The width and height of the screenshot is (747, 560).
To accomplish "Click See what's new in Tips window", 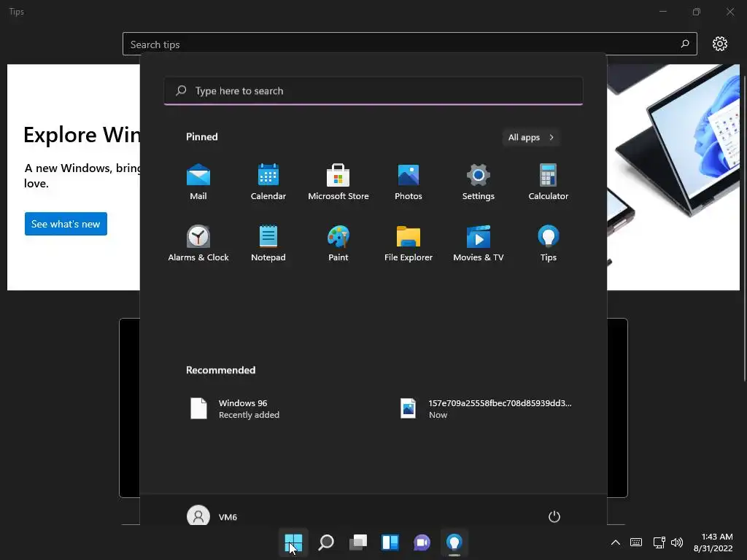I will (66, 224).
